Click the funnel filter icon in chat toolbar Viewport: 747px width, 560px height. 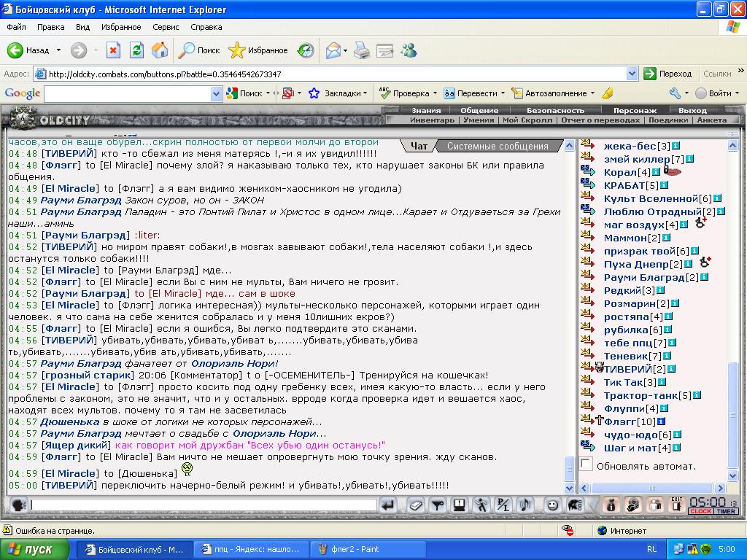coord(438,505)
